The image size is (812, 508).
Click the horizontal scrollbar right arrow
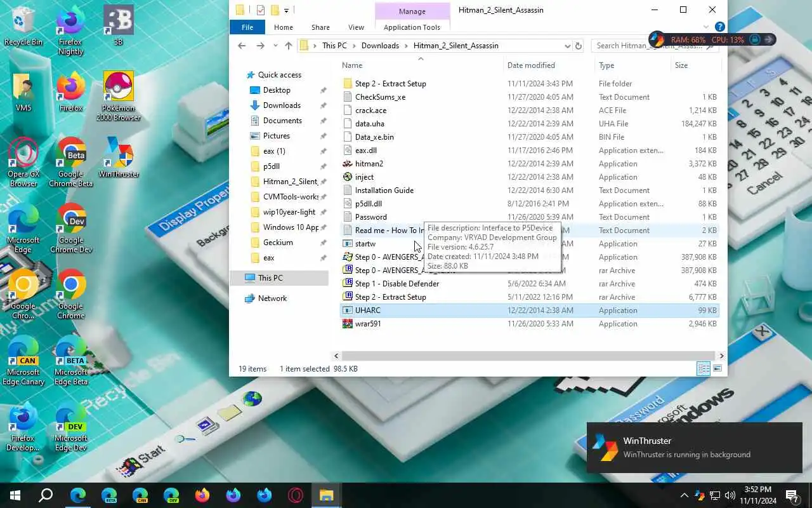[721, 356]
